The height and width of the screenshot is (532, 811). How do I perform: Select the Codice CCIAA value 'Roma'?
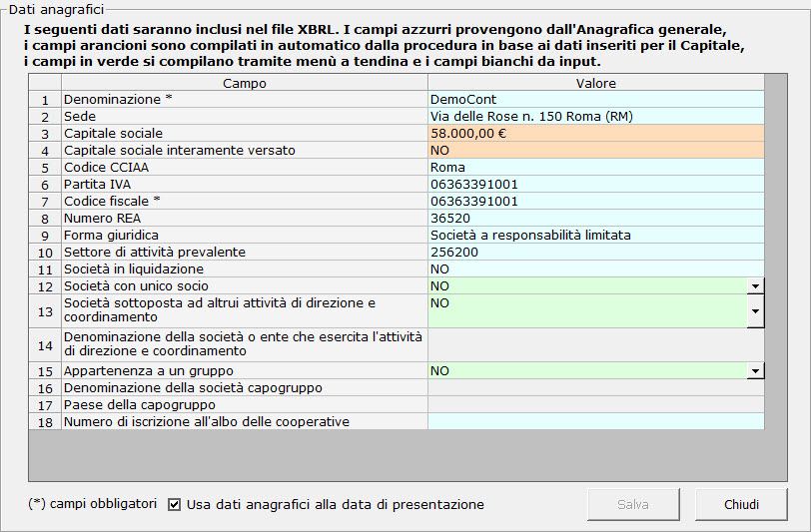tap(595, 168)
